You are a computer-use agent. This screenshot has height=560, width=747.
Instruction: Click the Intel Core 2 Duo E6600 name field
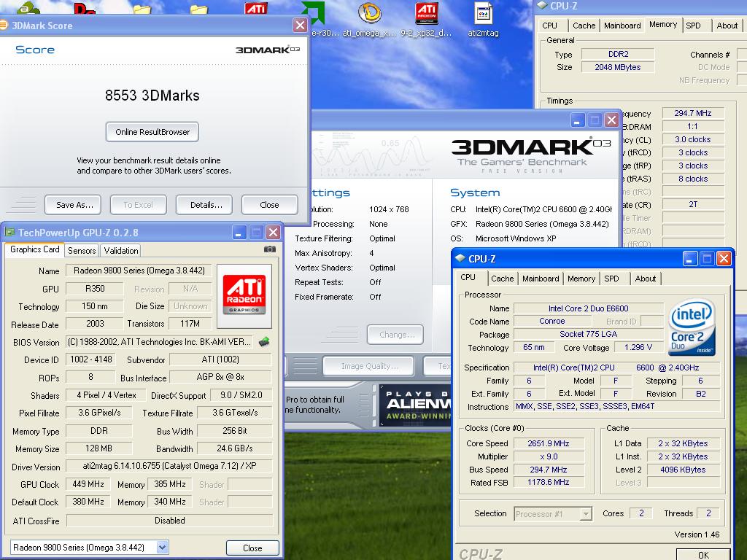point(589,308)
